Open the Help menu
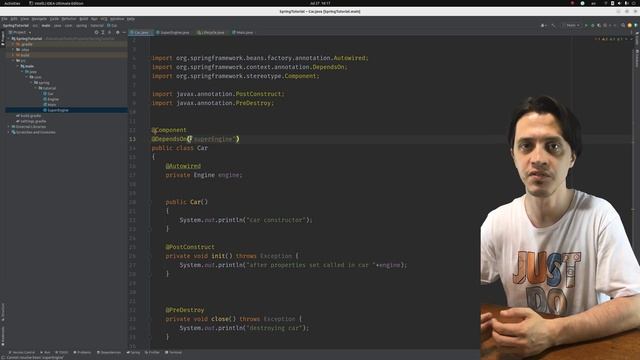 coord(131,19)
